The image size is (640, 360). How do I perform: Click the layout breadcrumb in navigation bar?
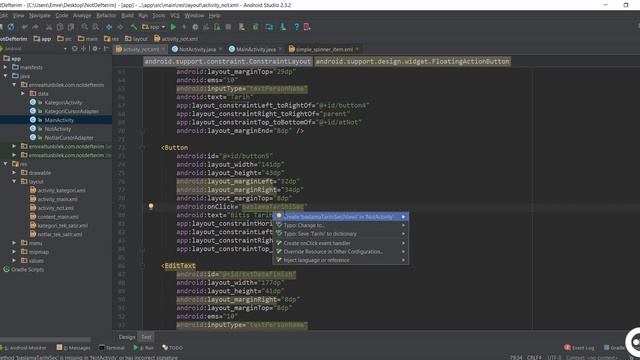pyautogui.click(x=136, y=39)
